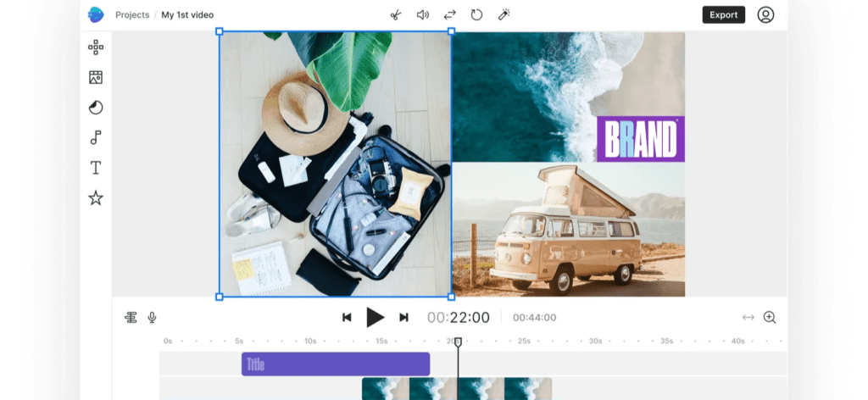Open the Projects breadcrumb link
The height and width of the screenshot is (400, 868).
pos(132,15)
